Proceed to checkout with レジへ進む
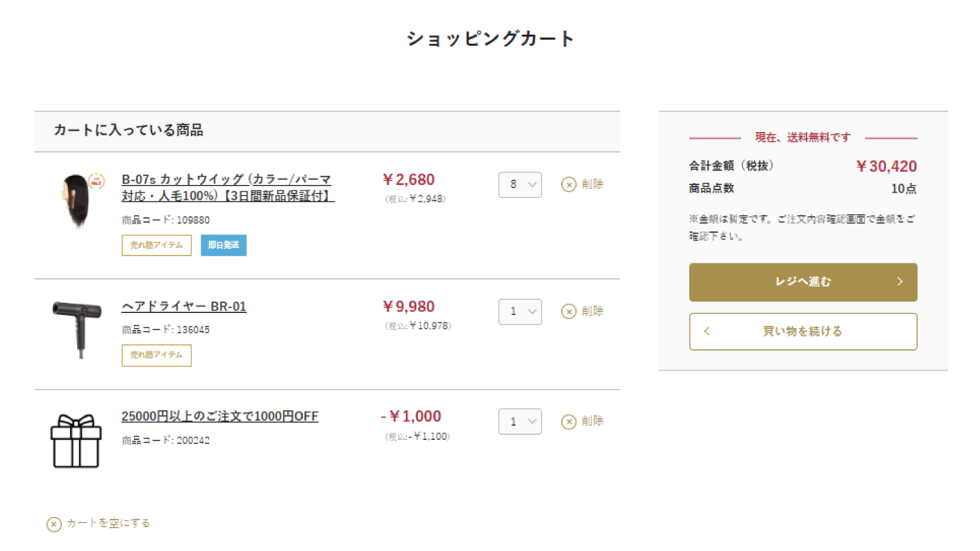 tap(803, 282)
